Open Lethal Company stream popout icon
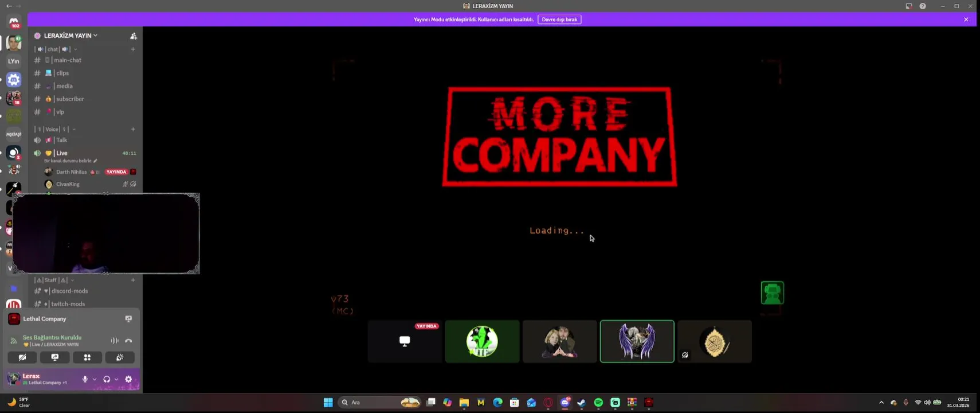This screenshot has height=413, width=980. pyautogui.click(x=128, y=319)
